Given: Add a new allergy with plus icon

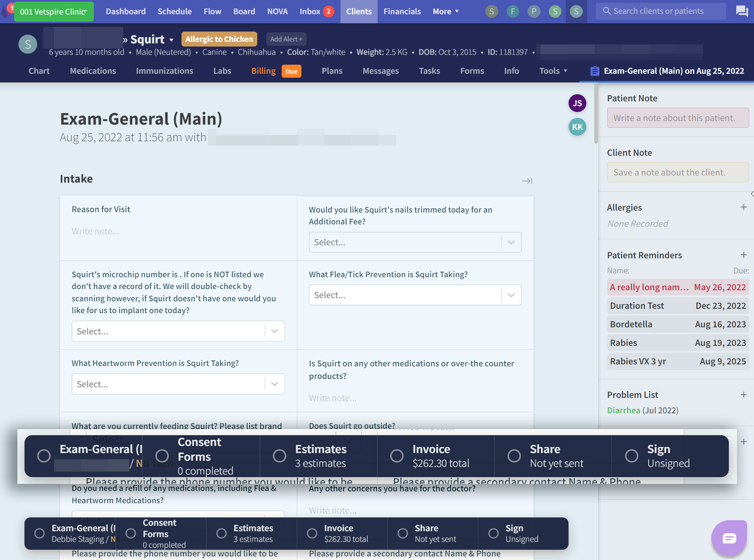Looking at the screenshot, I should pyautogui.click(x=743, y=207).
